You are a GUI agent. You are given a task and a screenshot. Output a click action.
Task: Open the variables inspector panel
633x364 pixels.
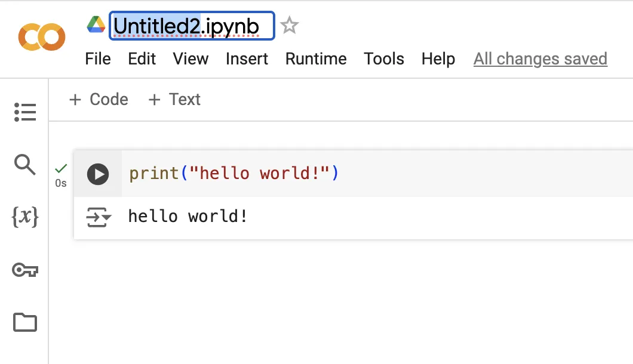click(25, 217)
